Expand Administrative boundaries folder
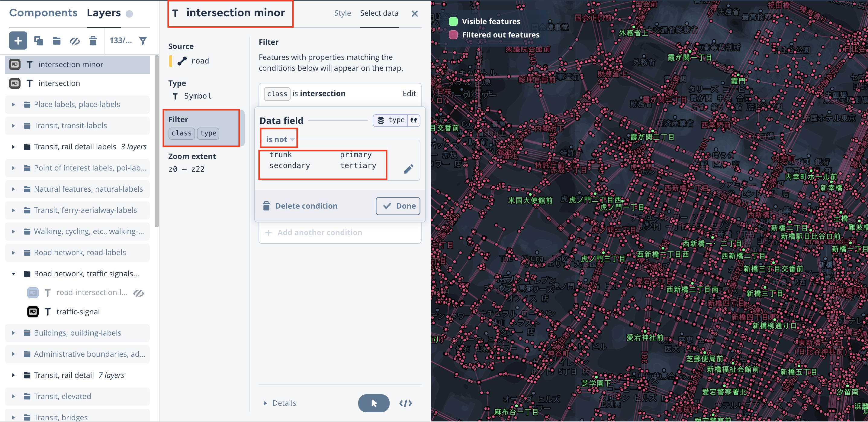868x422 pixels. [x=14, y=354]
